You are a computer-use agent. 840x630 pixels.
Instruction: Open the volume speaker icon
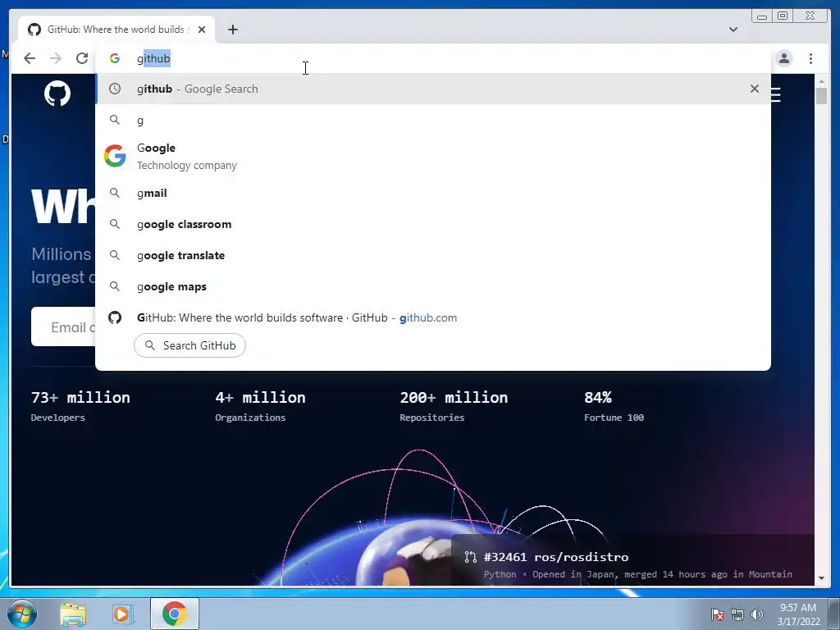coord(756,614)
